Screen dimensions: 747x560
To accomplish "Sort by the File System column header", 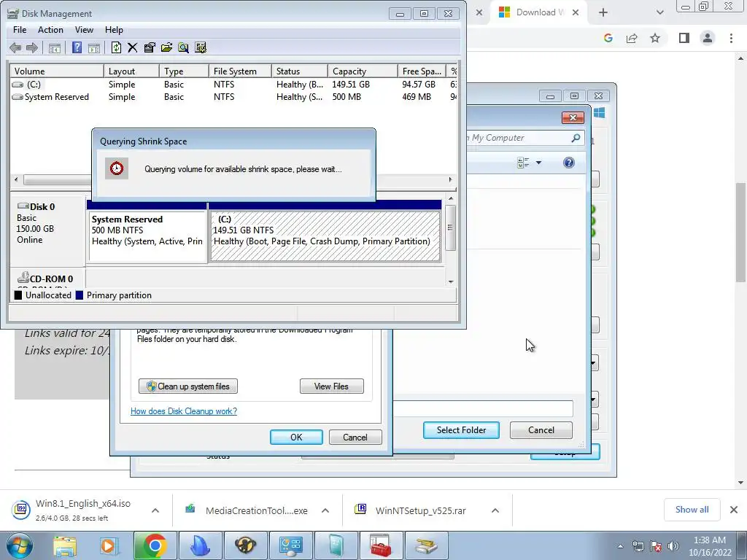I will [x=240, y=71].
